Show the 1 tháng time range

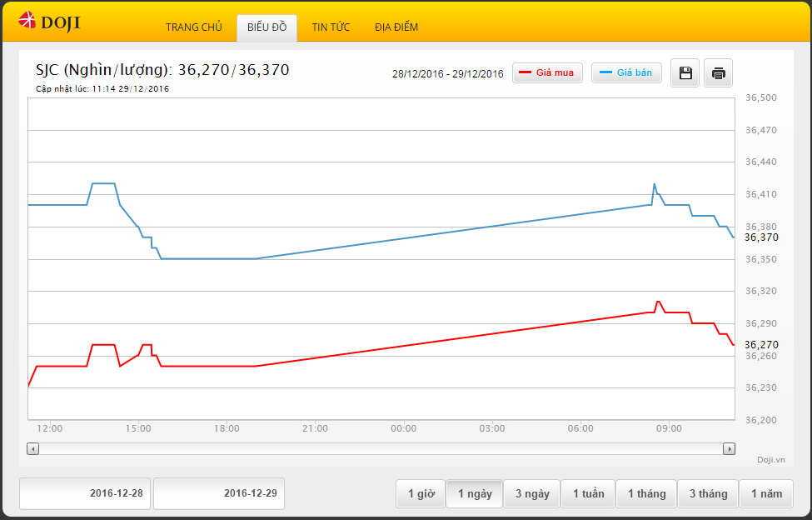[x=646, y=493]
